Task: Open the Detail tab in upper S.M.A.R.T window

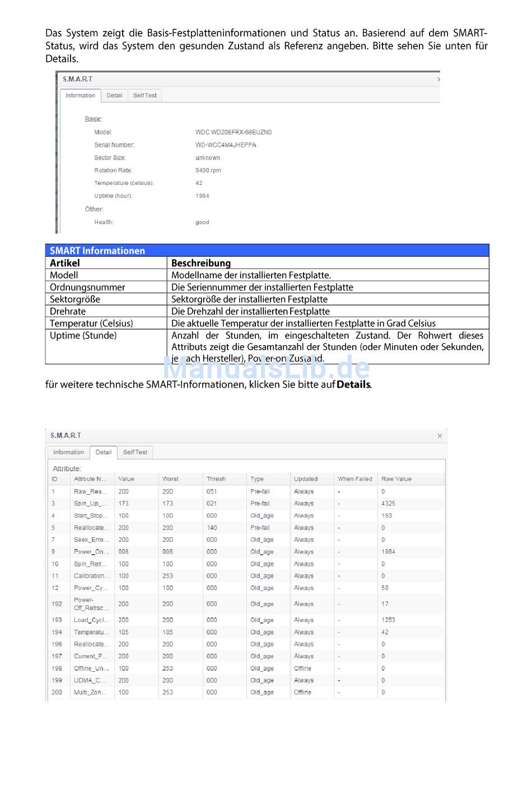Action: coord(114,96)
